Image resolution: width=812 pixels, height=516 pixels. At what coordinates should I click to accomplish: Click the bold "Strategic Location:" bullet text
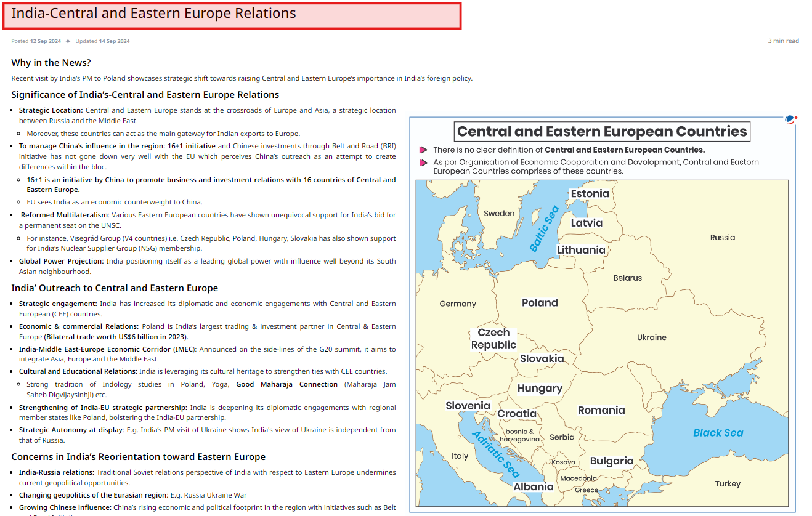(51, 110)
